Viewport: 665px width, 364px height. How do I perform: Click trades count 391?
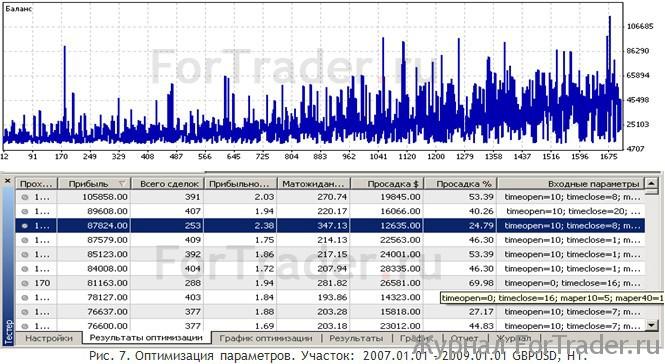[192, 197]
